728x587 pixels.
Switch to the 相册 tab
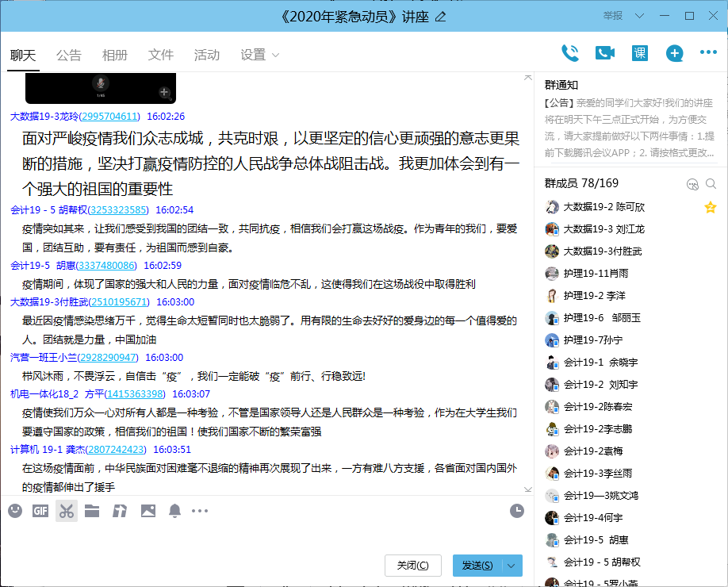115,55
